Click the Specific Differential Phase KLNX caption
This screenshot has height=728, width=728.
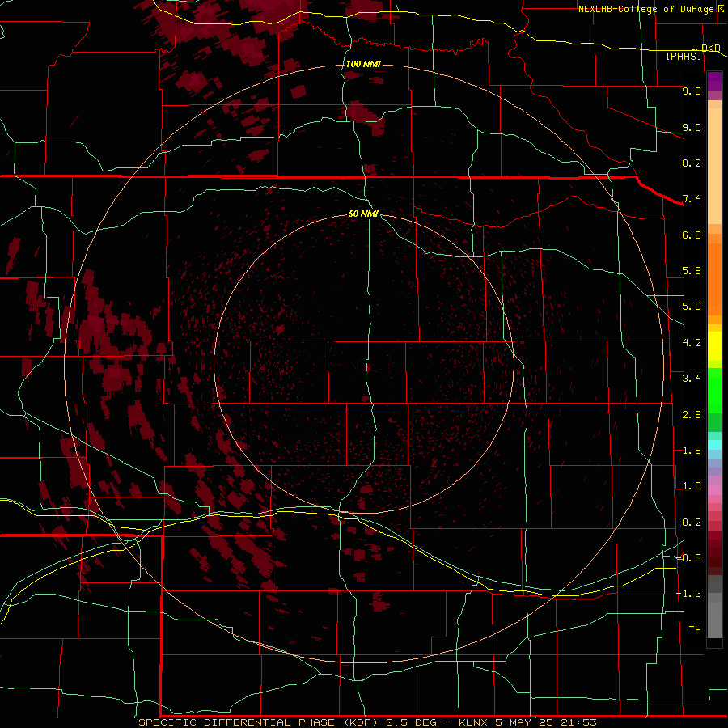[367, 722]
